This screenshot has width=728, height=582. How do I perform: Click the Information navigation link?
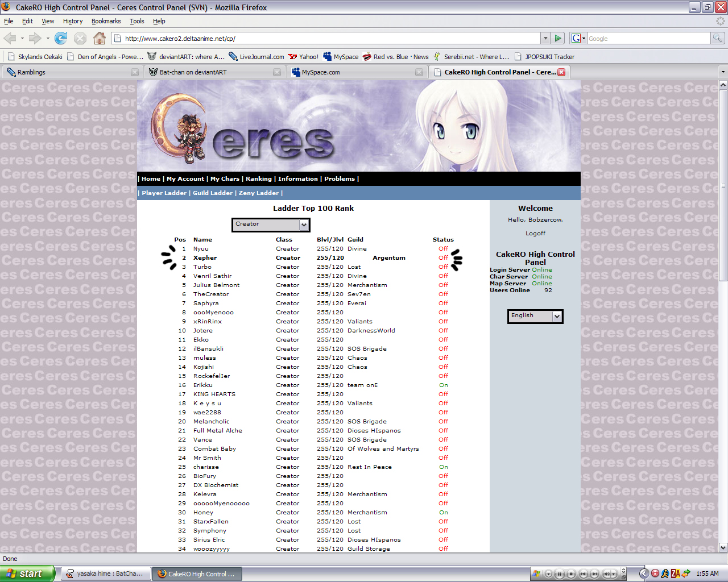coord(298,179)
